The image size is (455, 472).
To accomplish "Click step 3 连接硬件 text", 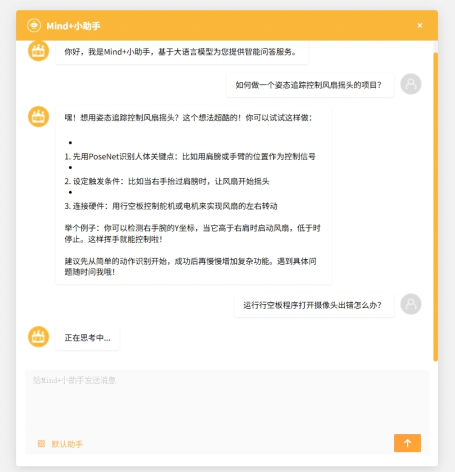I will tap(171, 206).
